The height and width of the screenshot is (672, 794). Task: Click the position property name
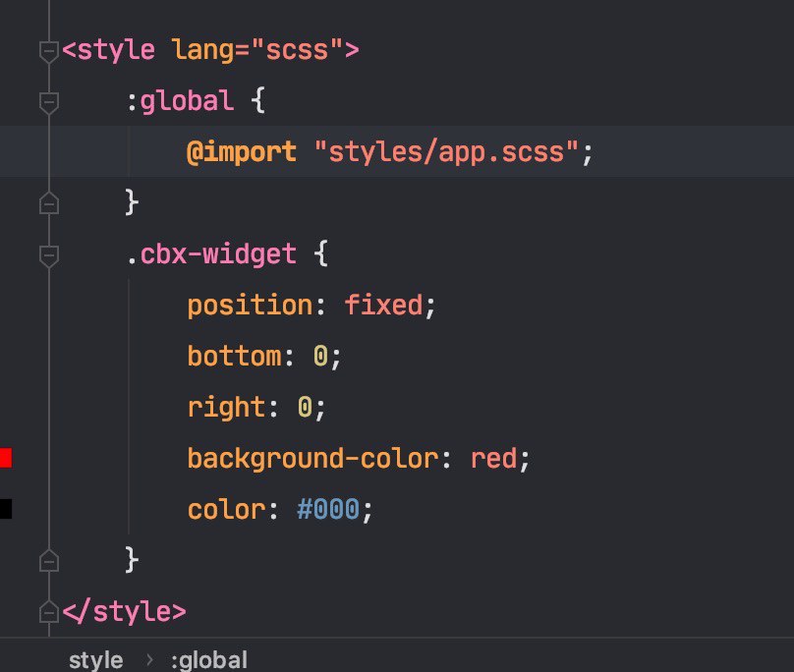[251, 306]
